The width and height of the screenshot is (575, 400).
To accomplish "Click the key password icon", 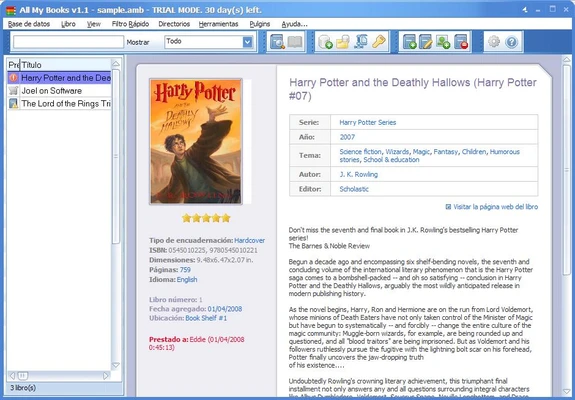I will coord(379,42).
